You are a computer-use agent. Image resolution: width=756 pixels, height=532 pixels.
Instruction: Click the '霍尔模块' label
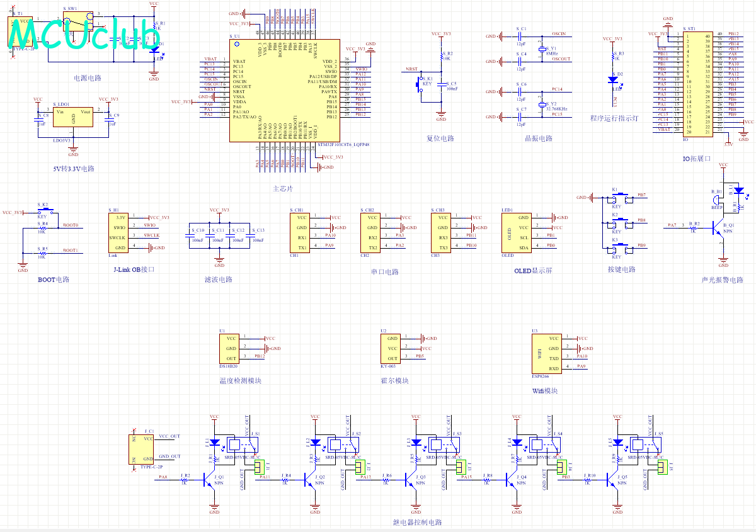pos(395,381)
